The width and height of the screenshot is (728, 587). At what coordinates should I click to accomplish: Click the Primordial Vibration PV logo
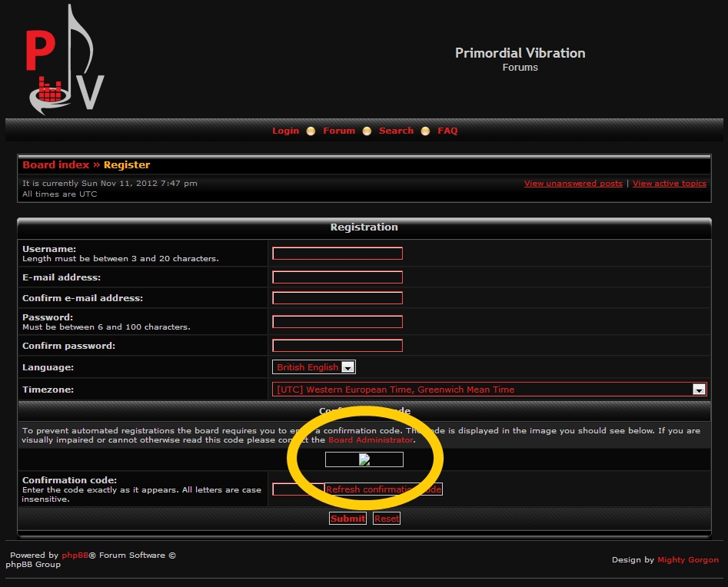pos(65,61)
